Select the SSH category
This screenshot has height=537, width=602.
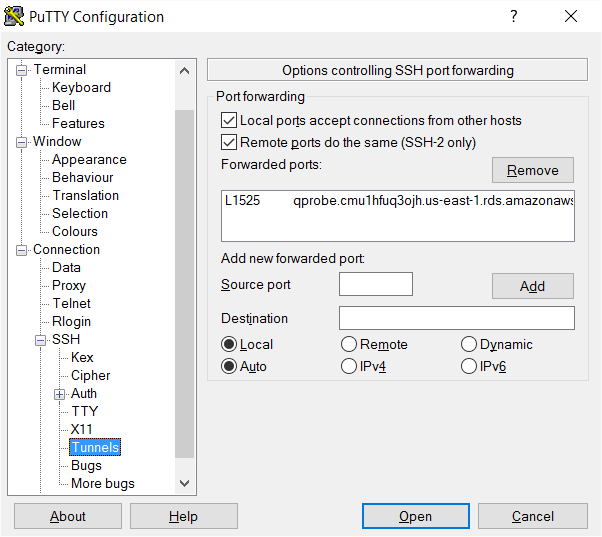66,339
